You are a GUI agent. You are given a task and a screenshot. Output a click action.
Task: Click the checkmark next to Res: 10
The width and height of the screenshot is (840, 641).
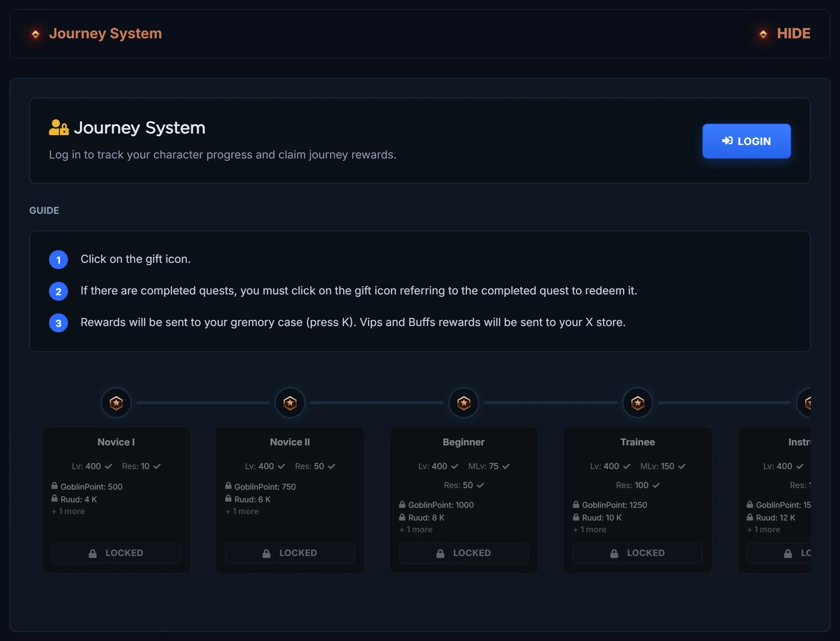(157, 466)
